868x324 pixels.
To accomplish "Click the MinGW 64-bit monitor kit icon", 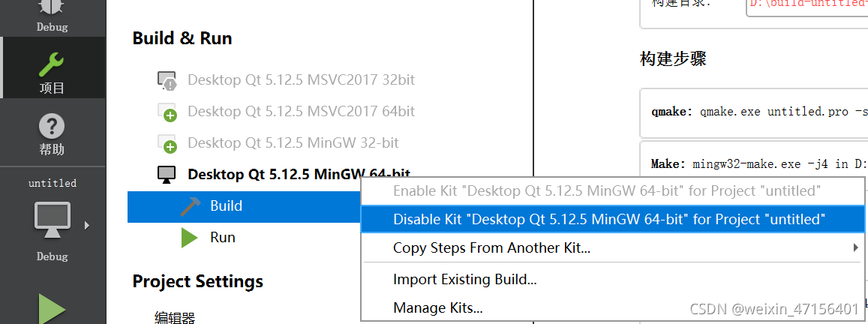I will pos(167,175).
